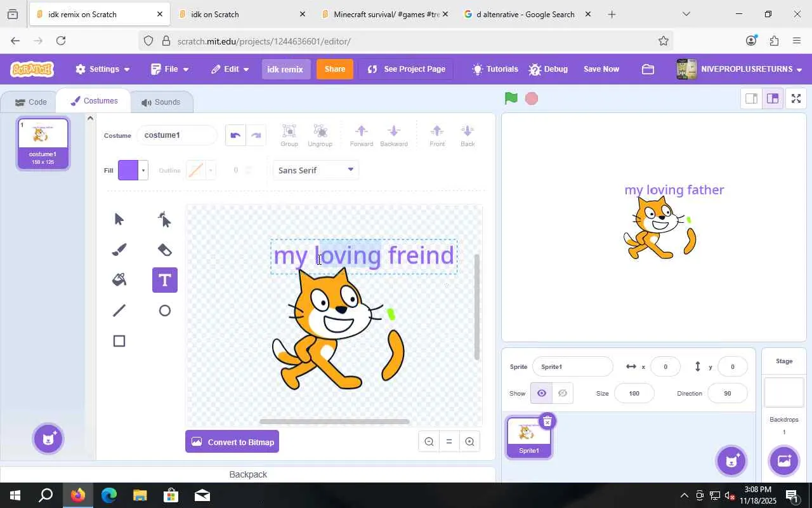
Task: Select the Fill bucket tool
Action: pos(119,280)
